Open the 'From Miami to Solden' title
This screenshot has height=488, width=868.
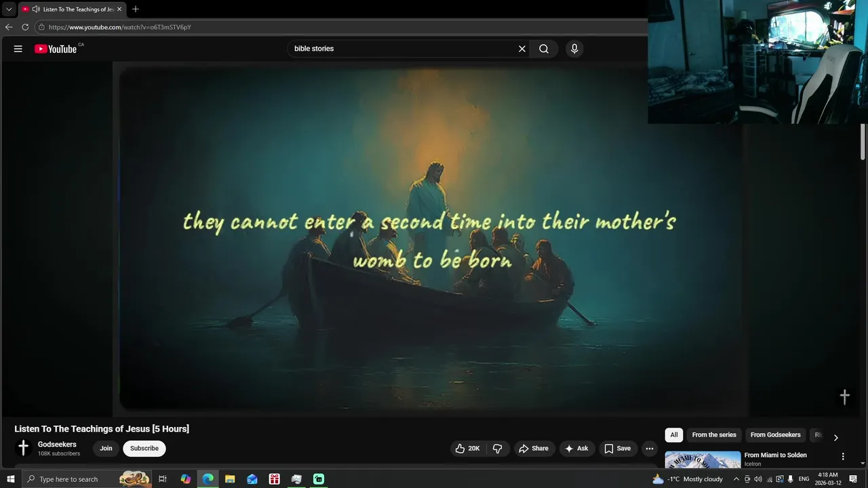tap(776, 455)
